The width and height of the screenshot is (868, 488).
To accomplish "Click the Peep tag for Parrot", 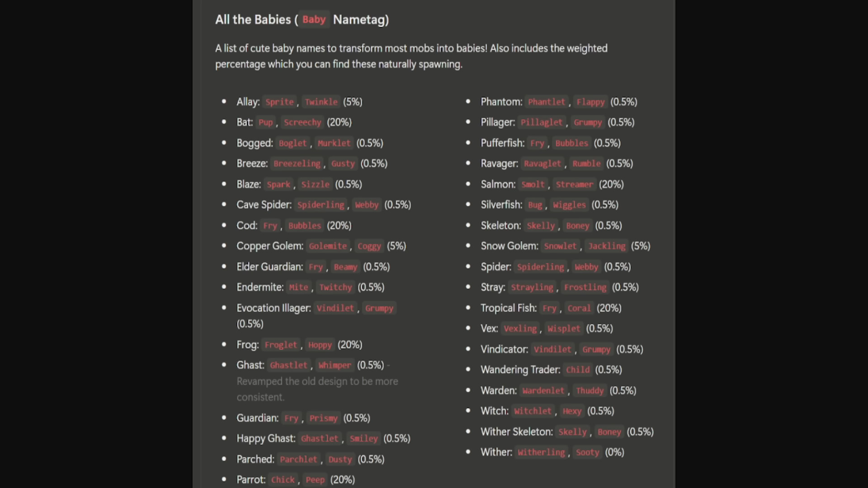I will click(315, 480).
